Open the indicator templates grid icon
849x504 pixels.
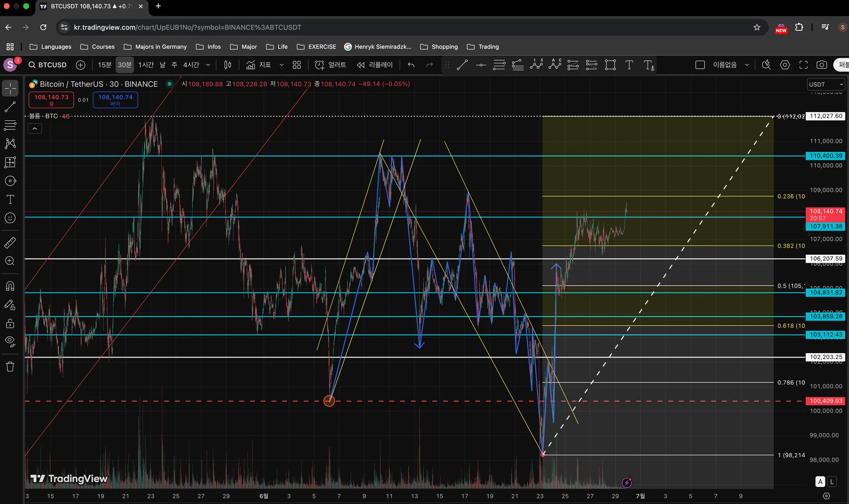click(297, 65)
